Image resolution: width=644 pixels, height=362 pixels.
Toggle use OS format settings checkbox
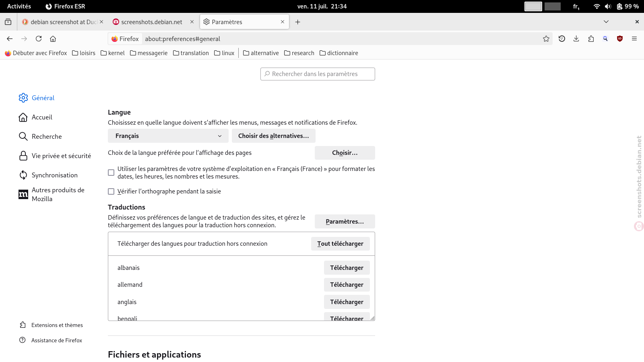click(111, 173)
